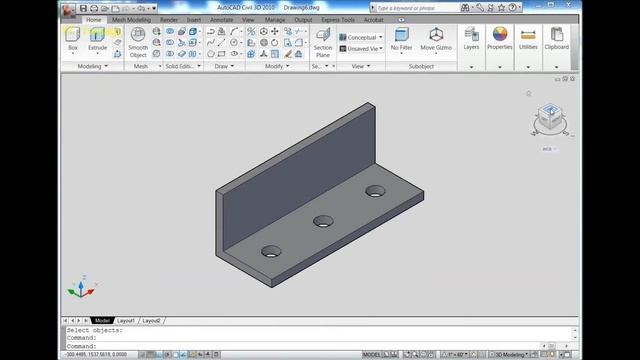This screenshot has width=640, height=360.
Task: Expand the Clipboard panel arrow
Action: (x=557, y=67)
